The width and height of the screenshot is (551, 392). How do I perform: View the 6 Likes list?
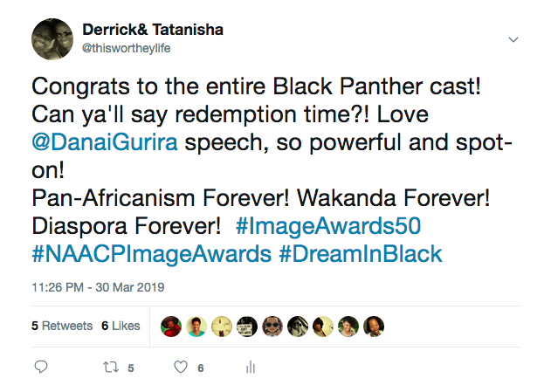click(x=121, y=326)
